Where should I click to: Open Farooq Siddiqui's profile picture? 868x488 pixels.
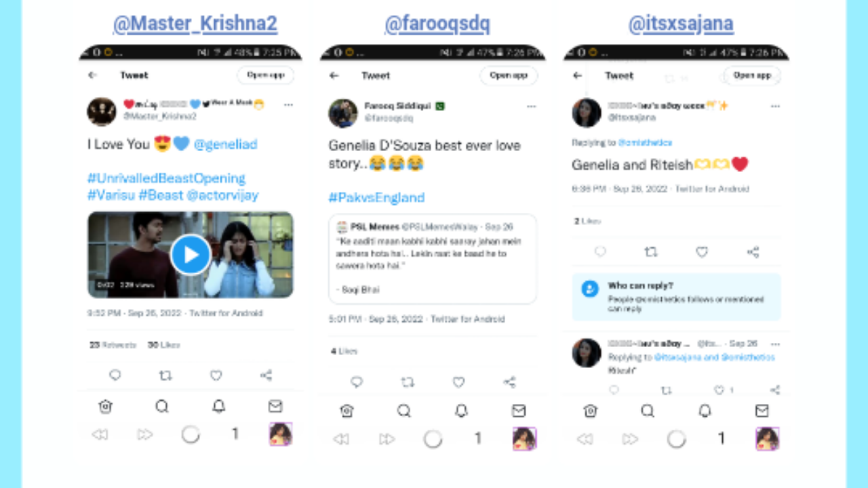(343, 113)
